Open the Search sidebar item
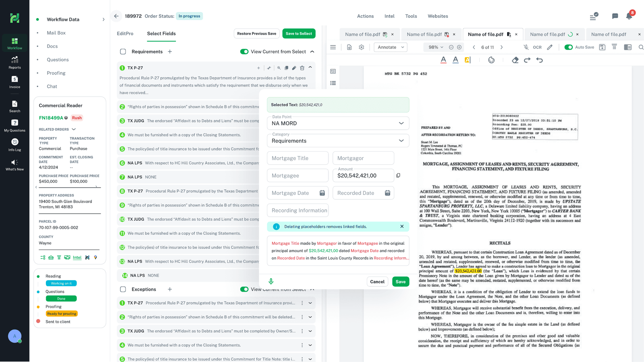 [x=14, y=107]
